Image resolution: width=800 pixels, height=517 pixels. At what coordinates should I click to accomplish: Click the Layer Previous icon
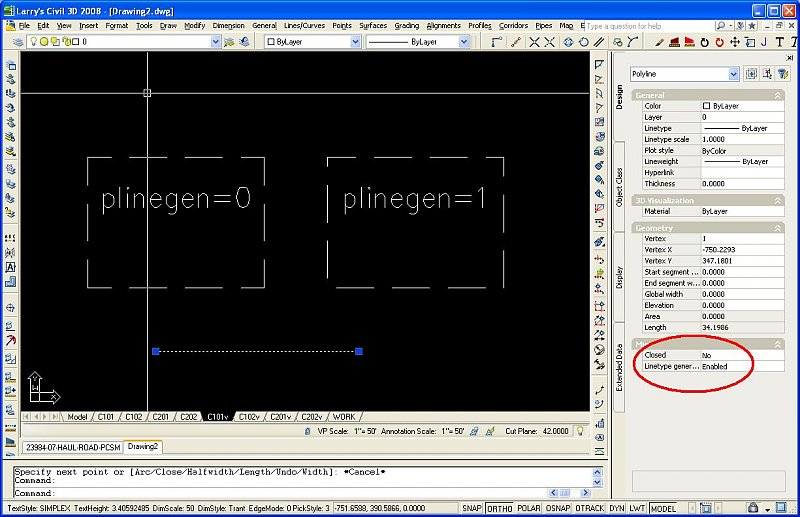pos(244,42)
